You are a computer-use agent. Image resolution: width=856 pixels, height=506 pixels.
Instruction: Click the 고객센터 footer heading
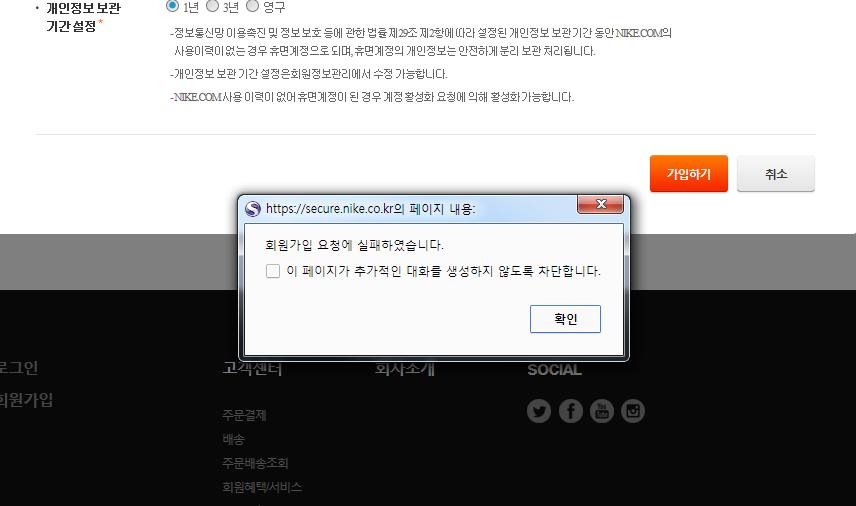pos(252,369)
